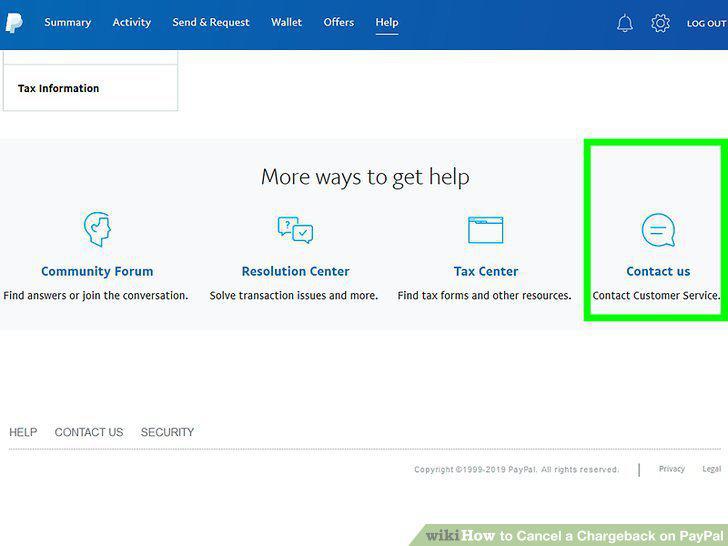Click the LOG OUT button
Viewport: 728px width, 546px height.
[x=707, y=23]
